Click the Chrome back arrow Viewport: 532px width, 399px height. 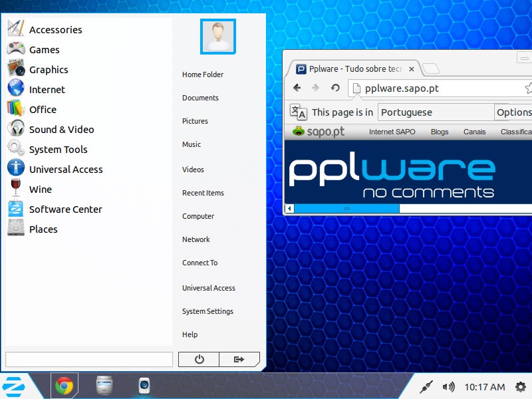click(x=297, y=88)
